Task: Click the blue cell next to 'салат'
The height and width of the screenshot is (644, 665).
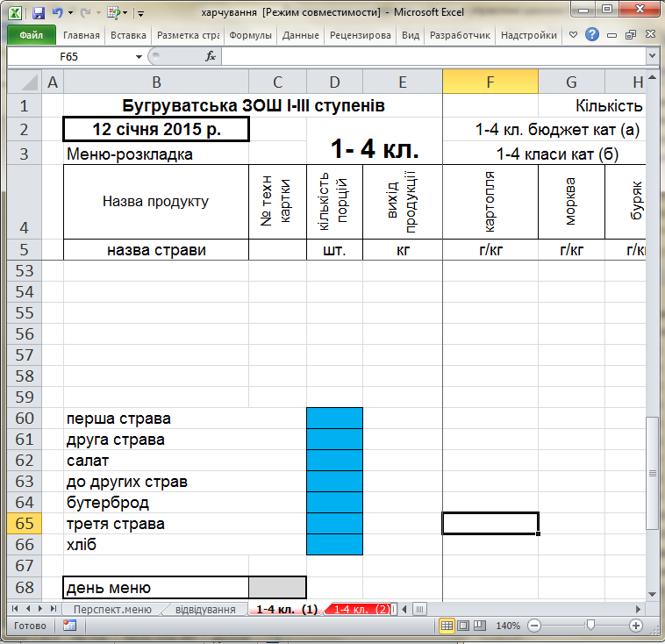Action: pyautogui.click(x=334, y=461)
